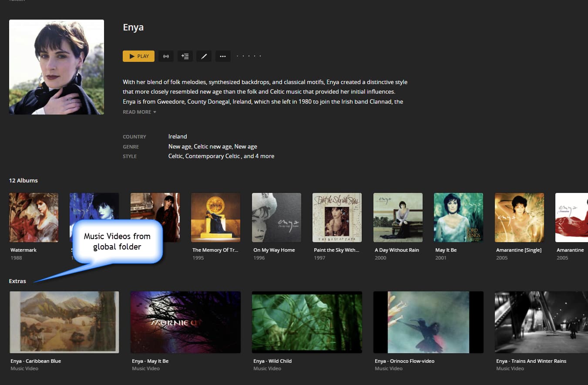Open the Amarantine [Single] album cover
588x385 pixels.
(519, 217)
